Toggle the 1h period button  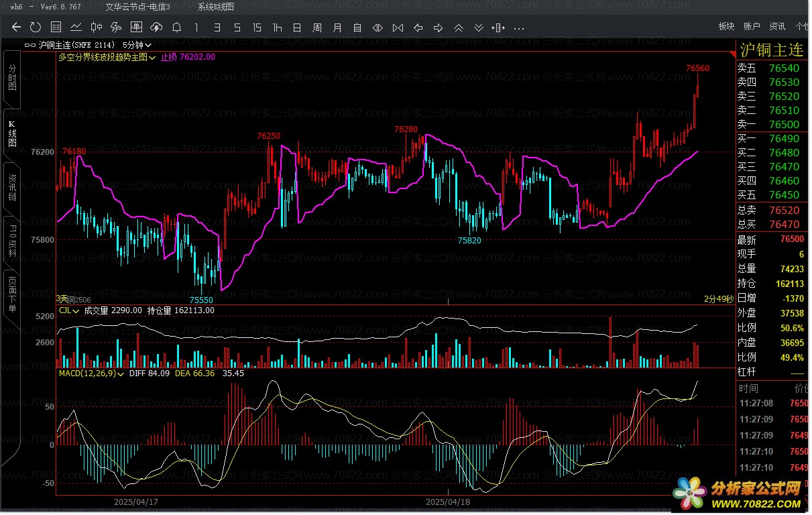[x=277, y=27]
